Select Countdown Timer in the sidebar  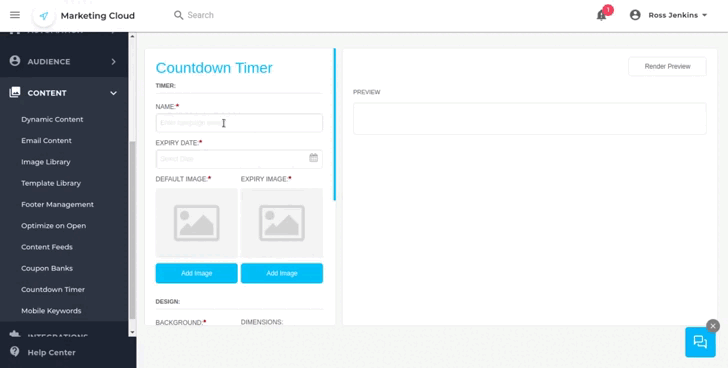pyautogui.click(x=53, y=290)
